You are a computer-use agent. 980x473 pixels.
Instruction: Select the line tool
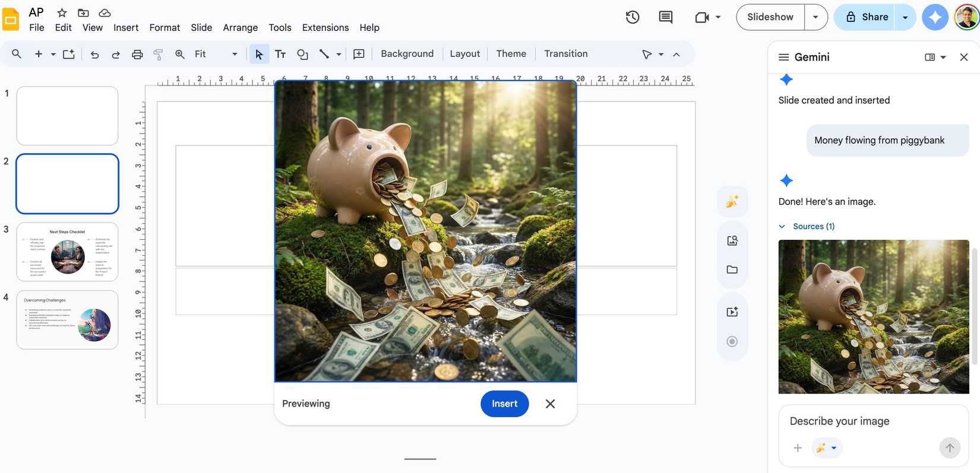(324, 54)
